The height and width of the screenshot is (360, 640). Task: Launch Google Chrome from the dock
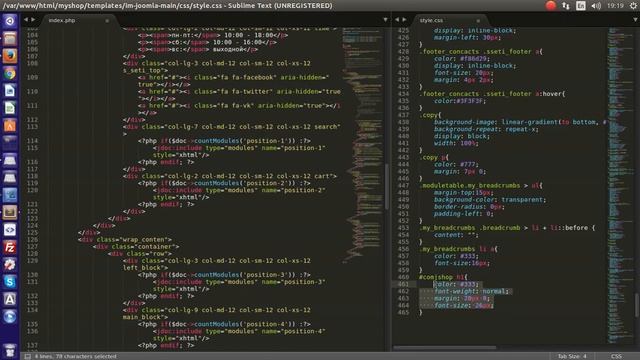point(10,73)
